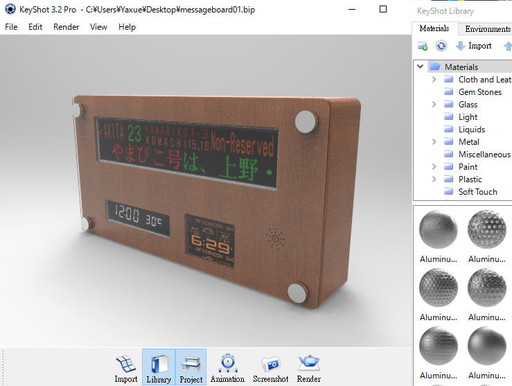Maximize the KeyShot window
Viewport: 512px width, 386px height.
click(383, 9)
